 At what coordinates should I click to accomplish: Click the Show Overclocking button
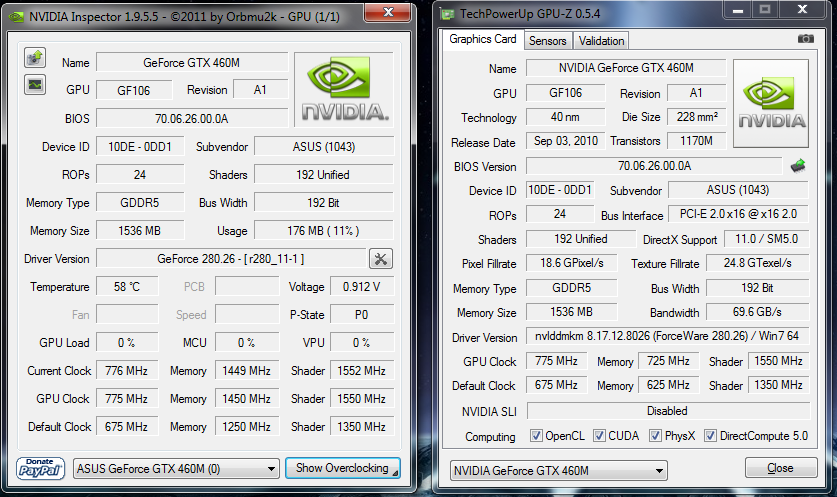[343, 468]
